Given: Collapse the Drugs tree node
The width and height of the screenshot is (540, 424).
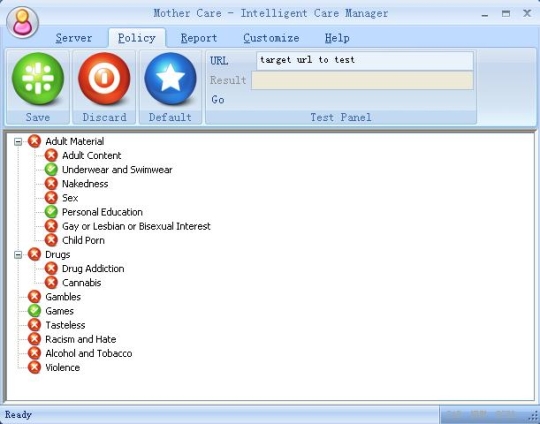Looking at the screenshot, I should click(x=18, y=255).
